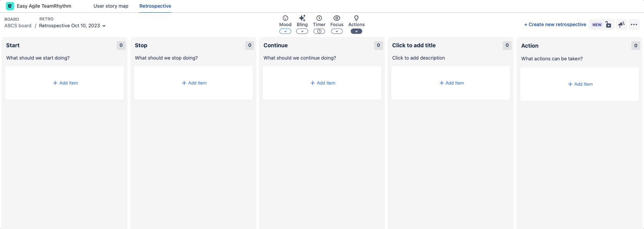The width and height of the screenshot is (644, 229).
Task: Switch to the User story map tab
Action: (111, 6)
